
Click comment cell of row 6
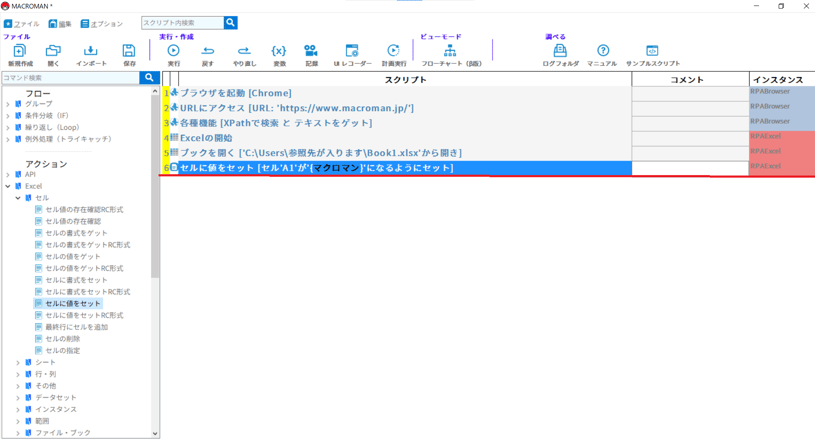click(x=690, y=168)
